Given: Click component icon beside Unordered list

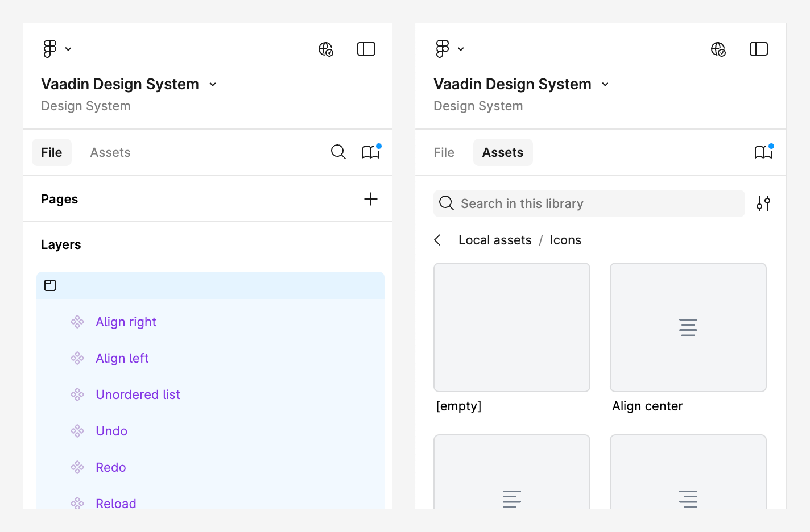Looking at the screenshot, I should pyautogui.click(x=77, y=394).
